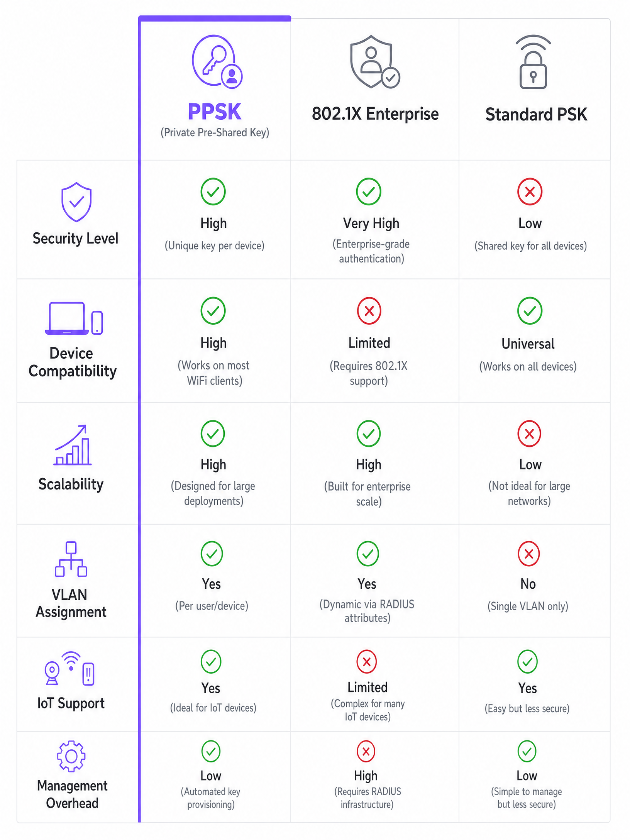The height and width of the screenshot is (840, 630).
Task: Click the PPSK key-and-user icon
Action: pos(217,62)
